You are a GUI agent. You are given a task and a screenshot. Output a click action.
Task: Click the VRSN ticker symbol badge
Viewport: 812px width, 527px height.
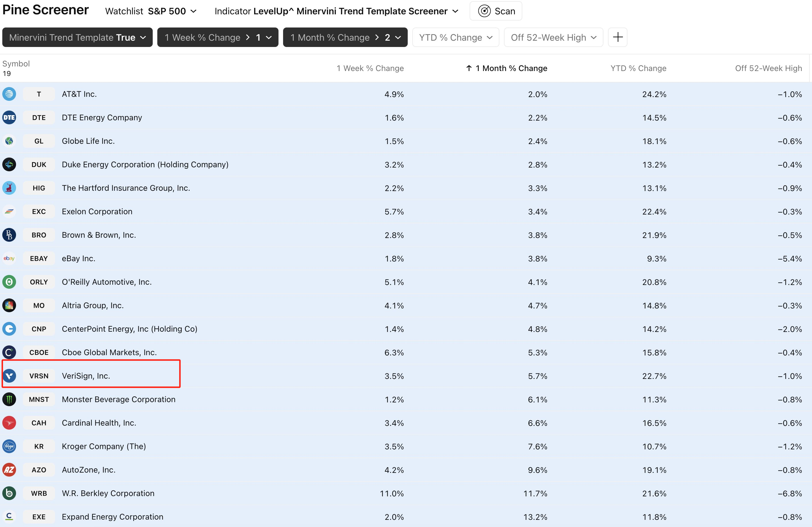pyautogui.click(x=39, y=376)
